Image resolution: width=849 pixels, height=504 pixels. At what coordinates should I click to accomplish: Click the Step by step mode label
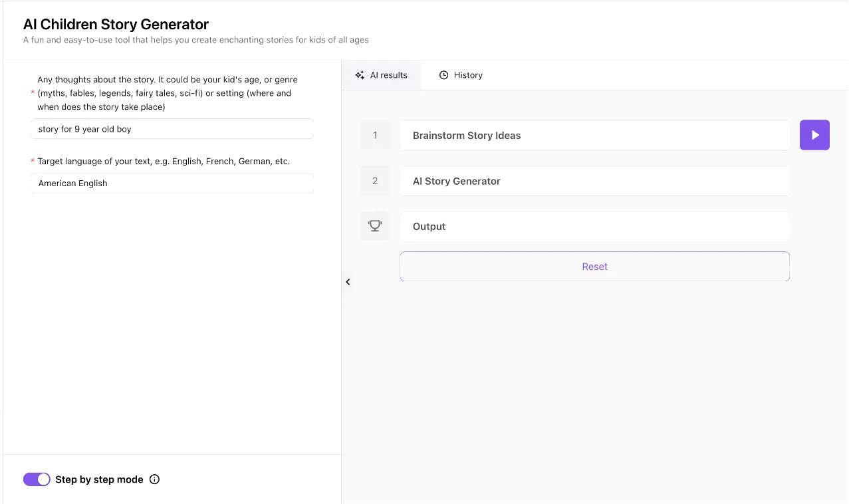click(99, 479)
